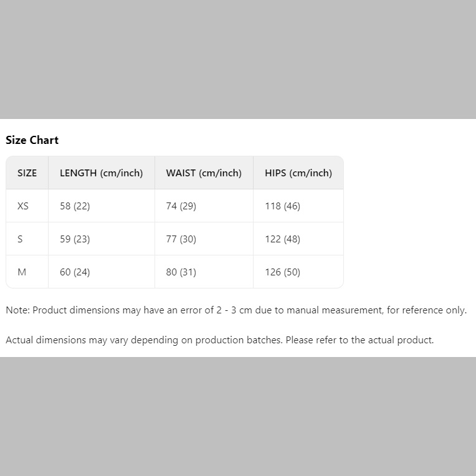Image resolution: width=476 pixels, height=476 pixels.
Task: Click the LENGTH (cm/inch) column header
Action: (x=102, y=173)
